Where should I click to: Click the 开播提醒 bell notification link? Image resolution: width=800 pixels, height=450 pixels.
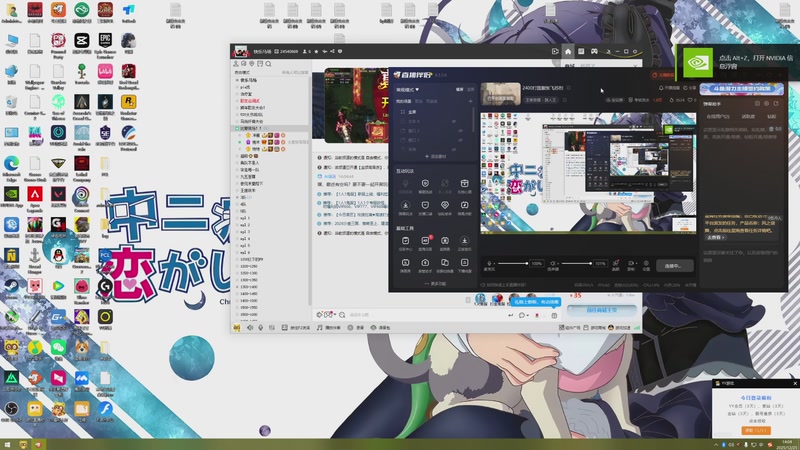(x=670, y=88)
